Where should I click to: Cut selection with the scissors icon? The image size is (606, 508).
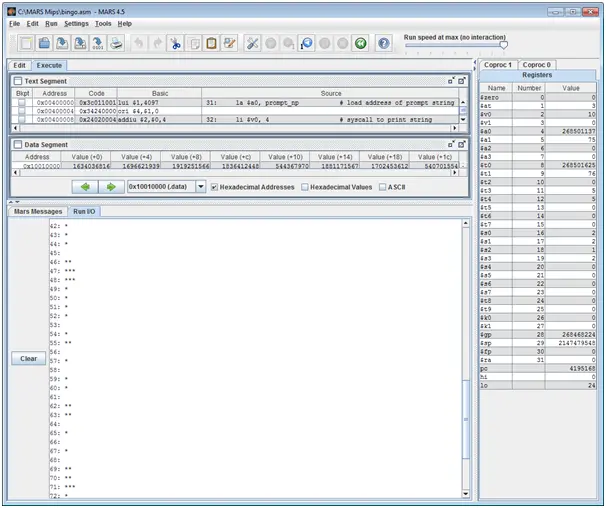pos(175,43)
